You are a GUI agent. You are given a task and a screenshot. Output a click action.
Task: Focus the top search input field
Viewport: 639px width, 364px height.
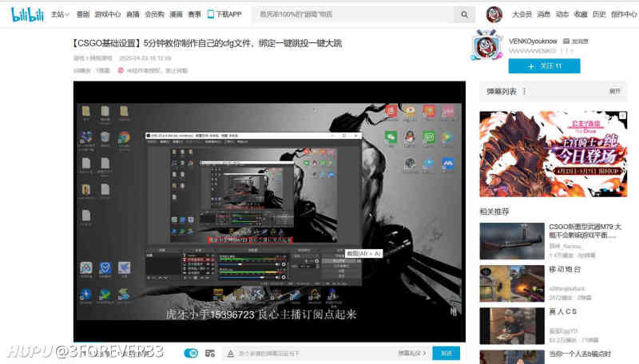[x=353, y=14]
